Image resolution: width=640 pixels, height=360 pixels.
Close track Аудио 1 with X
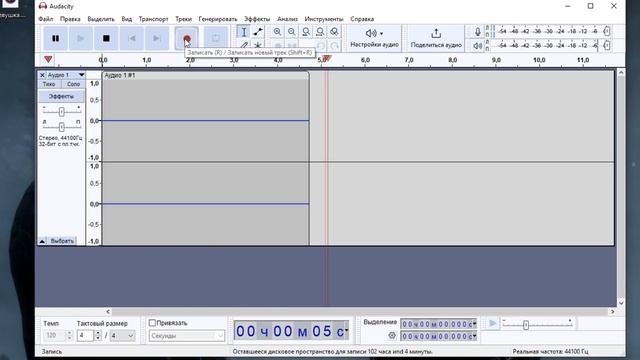[42, 75]
